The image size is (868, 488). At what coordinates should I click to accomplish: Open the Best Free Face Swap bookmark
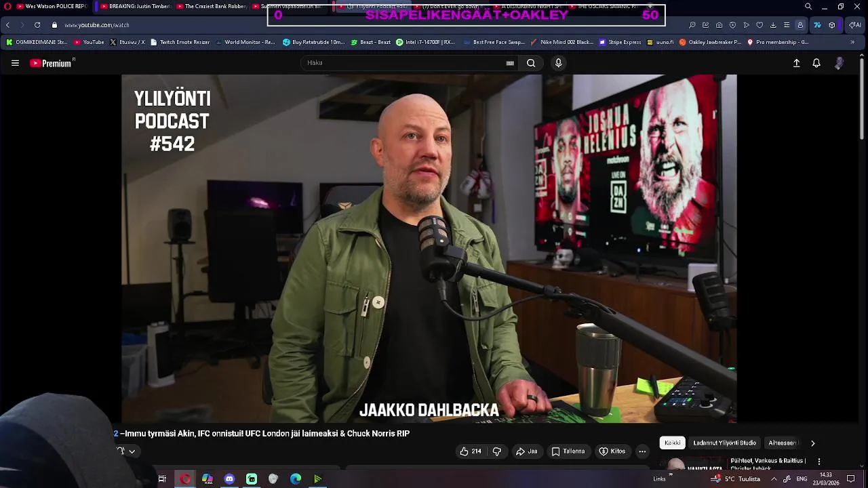pyautogui.click(x=494, y=42)
